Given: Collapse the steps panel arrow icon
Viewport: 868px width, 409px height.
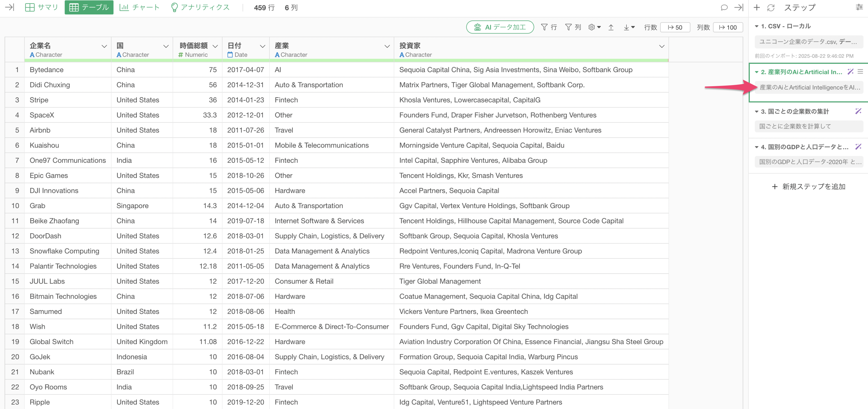Looking at the screenshot, I should 739,7.
